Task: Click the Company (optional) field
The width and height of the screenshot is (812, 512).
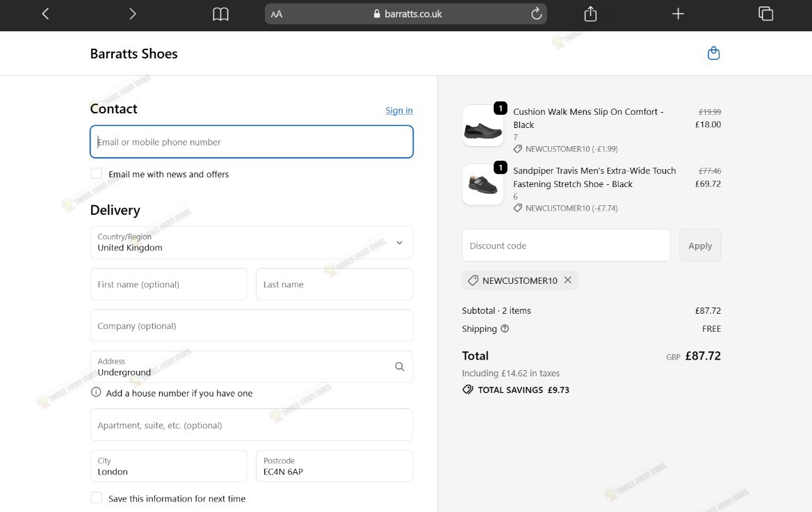Action: click(251, 326)
